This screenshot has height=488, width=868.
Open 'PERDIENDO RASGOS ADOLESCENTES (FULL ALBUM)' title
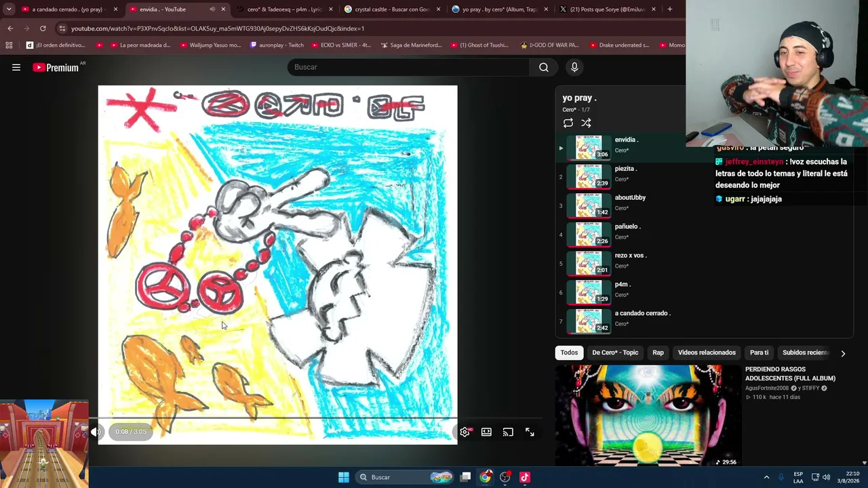pyautogui.click(x=790, y=373)
